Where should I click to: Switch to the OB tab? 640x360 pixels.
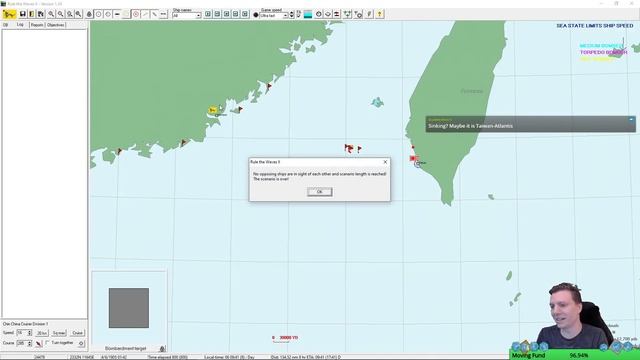click(6, 25)
